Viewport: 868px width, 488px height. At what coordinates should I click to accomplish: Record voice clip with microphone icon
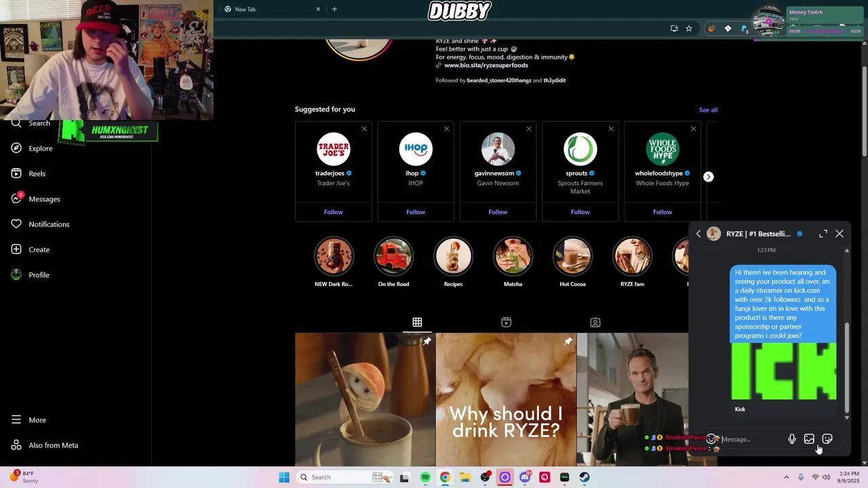792,439
